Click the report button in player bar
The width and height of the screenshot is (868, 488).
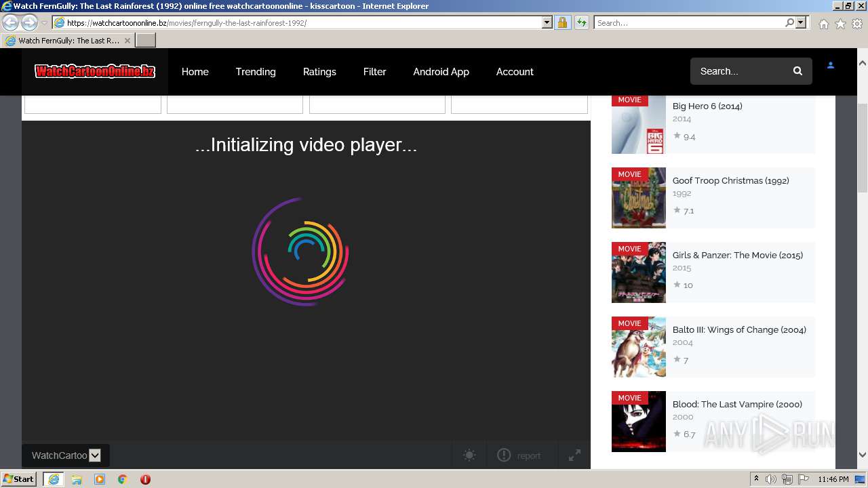pos(519,455)
